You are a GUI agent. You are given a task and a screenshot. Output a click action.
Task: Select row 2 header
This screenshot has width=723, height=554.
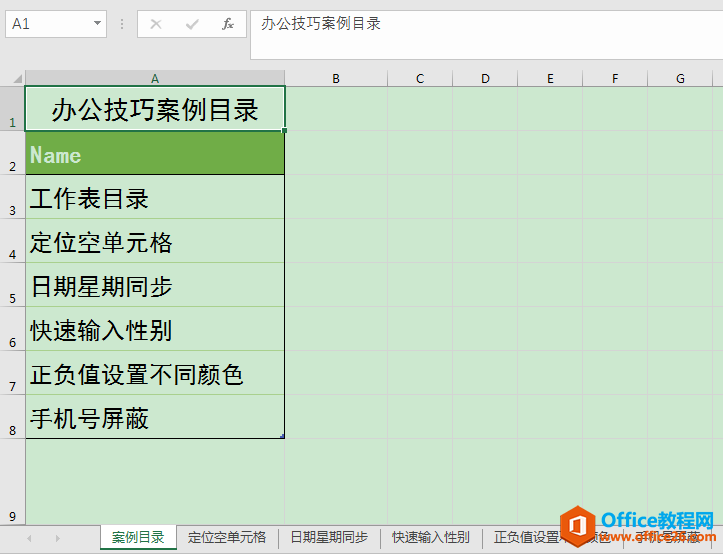coord(12,153)
